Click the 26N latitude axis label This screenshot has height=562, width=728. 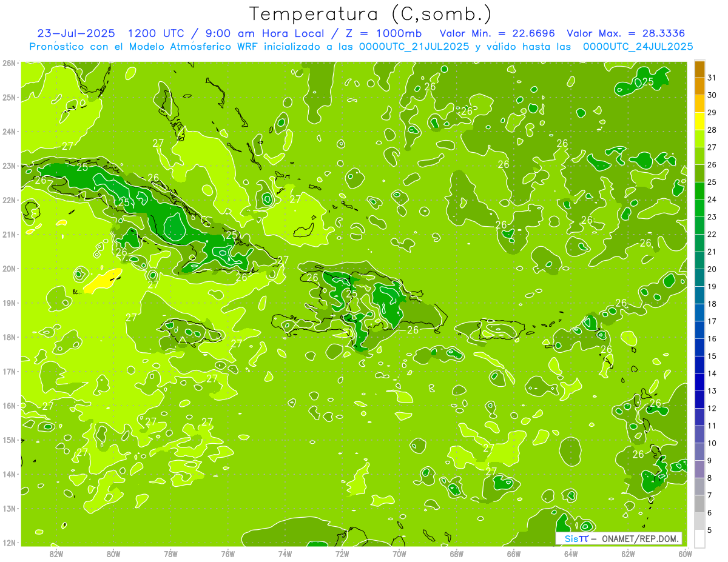pos(9,63)
